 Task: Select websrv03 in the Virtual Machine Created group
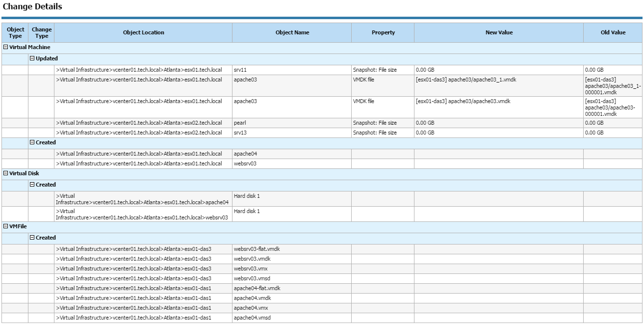pyautogui.click(x=292, y=164)
